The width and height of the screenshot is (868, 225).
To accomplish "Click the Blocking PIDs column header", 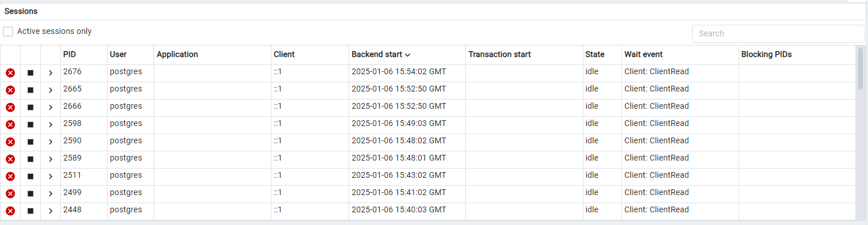I will pos(766,55).
